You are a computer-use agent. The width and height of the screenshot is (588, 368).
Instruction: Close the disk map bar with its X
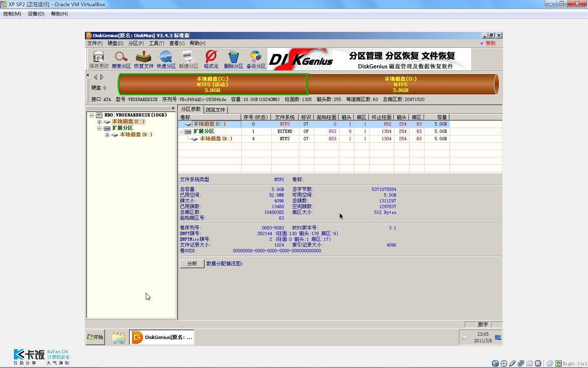[88, 75]
